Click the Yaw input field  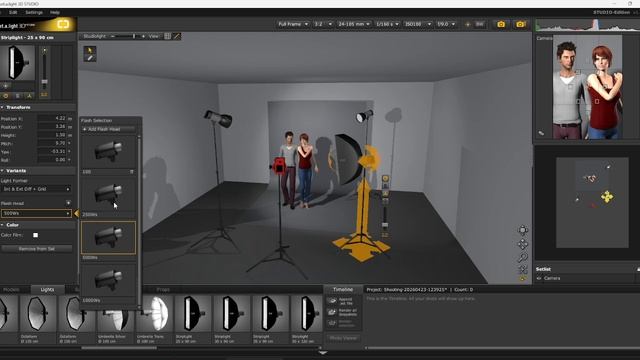point(52,151)
